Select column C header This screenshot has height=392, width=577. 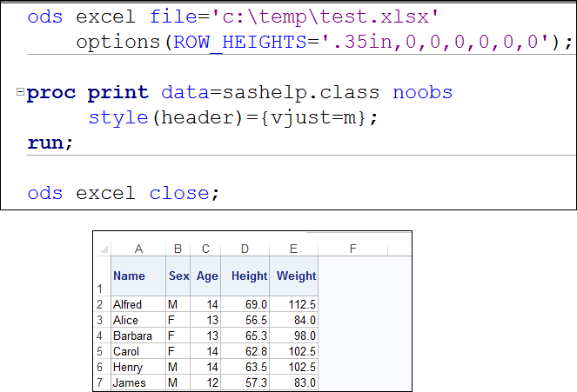[x=205, y=249]
